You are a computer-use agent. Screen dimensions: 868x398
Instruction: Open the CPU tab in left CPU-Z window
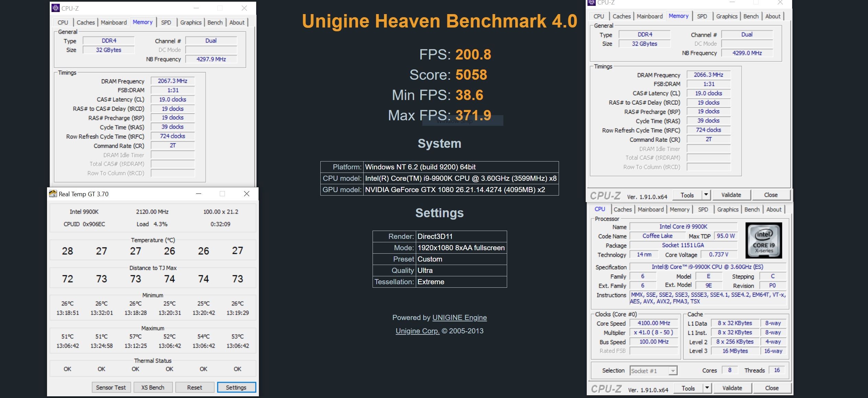tap(63, 22)
